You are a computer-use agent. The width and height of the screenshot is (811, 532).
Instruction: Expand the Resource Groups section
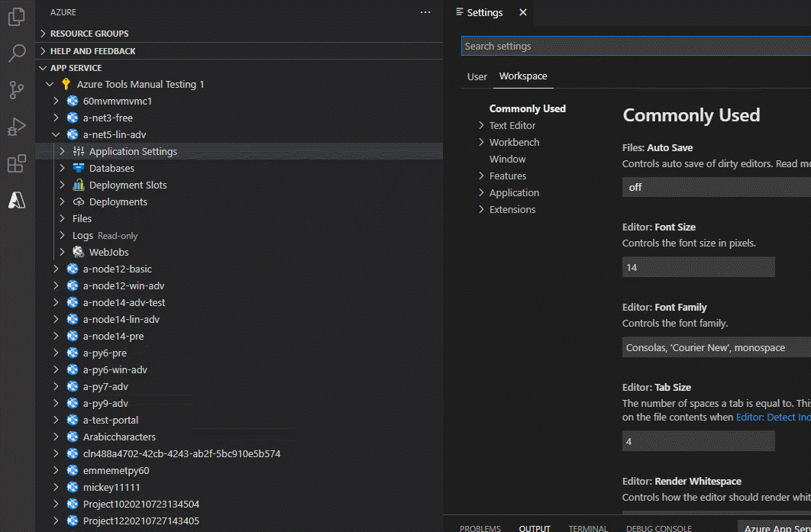pos(43,34)
